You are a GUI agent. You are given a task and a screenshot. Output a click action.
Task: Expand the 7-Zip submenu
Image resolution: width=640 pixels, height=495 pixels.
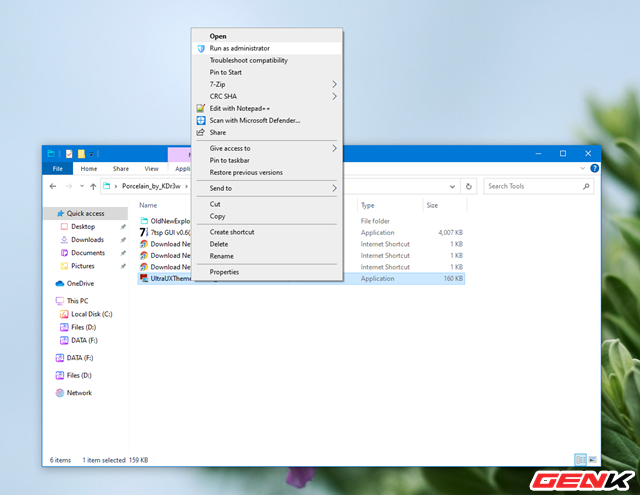point(267,84)
